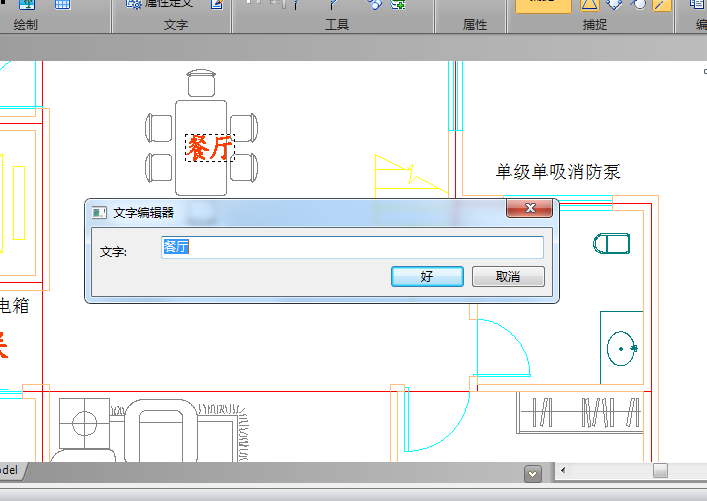707x501 pixels.
Task: Select the 属性 ribbon panel label
Action: 475,25
